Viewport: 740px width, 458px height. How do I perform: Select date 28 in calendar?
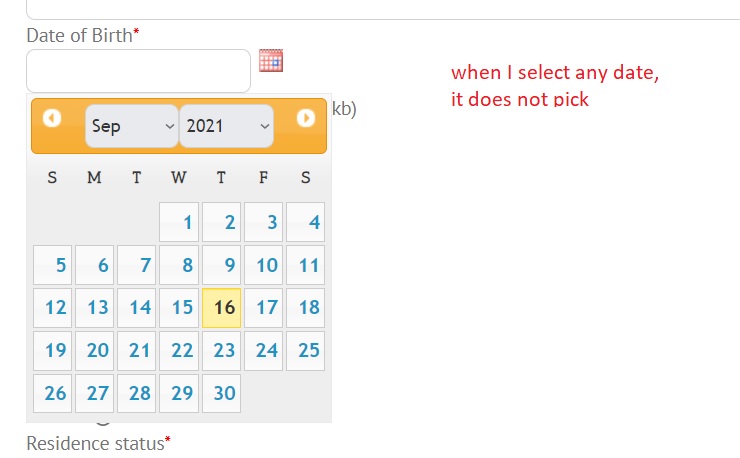[x=136, y=393]
